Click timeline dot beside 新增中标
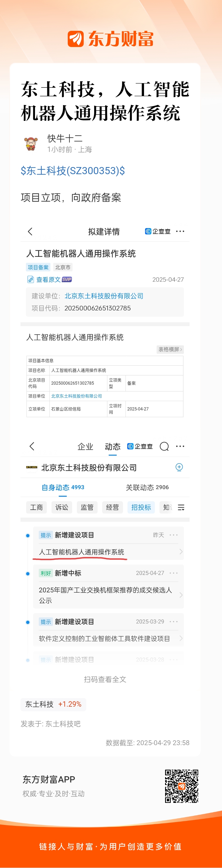 (28, 574)
